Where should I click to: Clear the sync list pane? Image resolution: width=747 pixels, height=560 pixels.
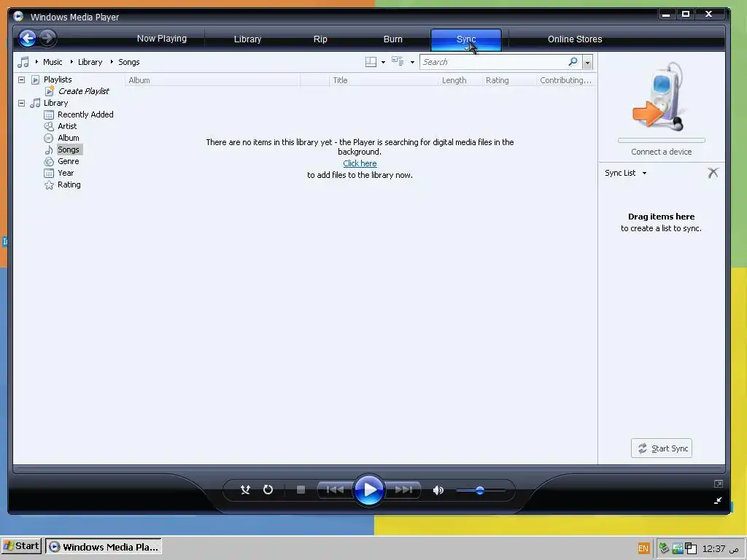pos(713,173)
